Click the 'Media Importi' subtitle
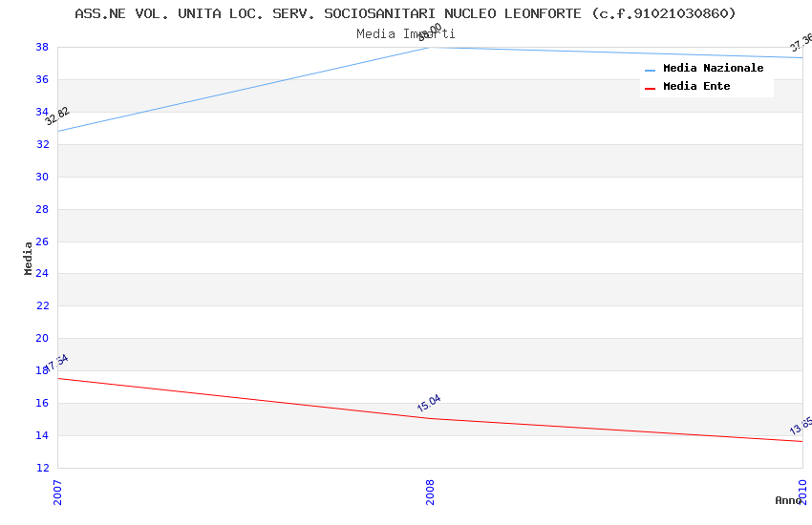 [405, 34]
